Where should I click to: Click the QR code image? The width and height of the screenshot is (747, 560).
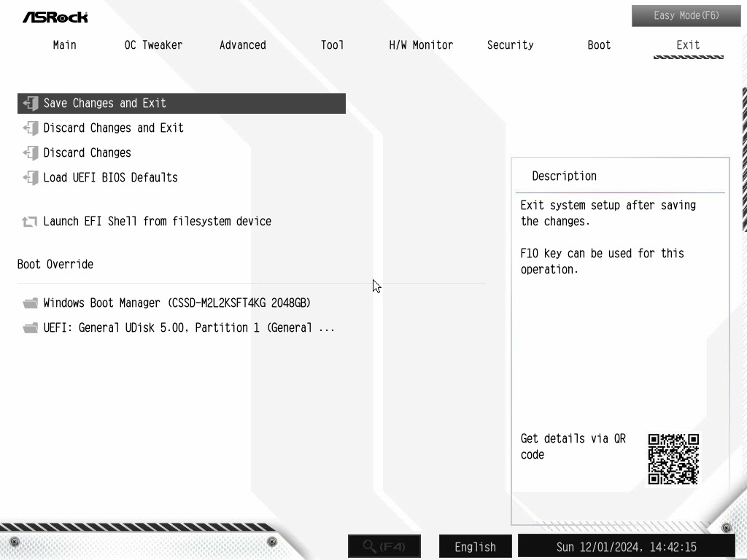pos(673,459)
